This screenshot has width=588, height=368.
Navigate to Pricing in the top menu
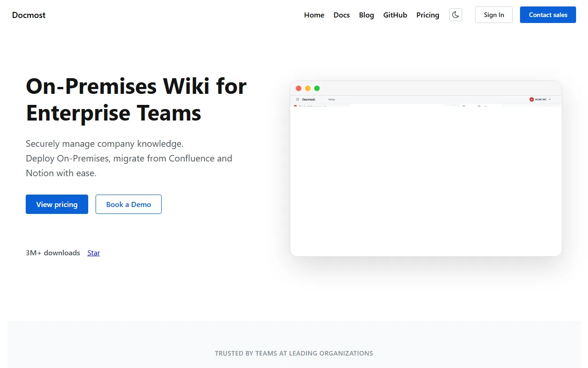tap(428, 15)
